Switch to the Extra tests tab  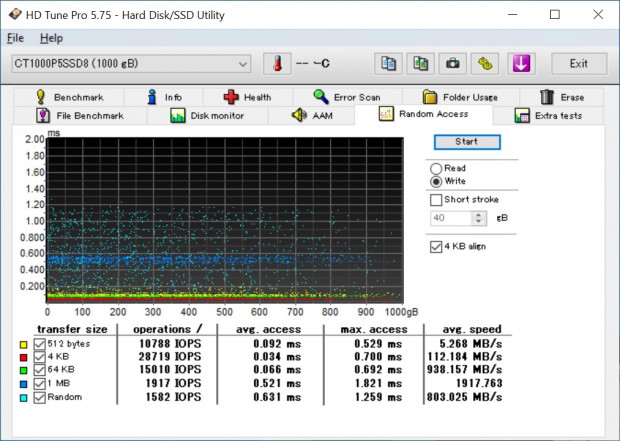coord(548,115)
